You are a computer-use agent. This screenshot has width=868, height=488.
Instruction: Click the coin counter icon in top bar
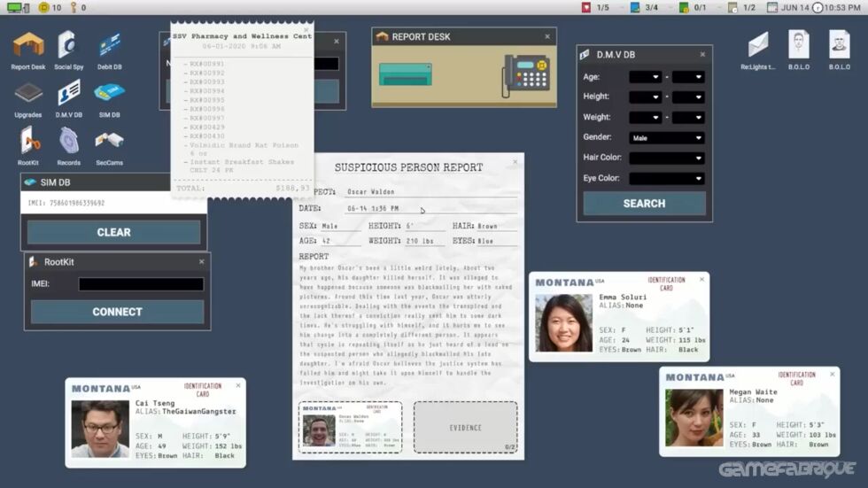click(43, 7)
